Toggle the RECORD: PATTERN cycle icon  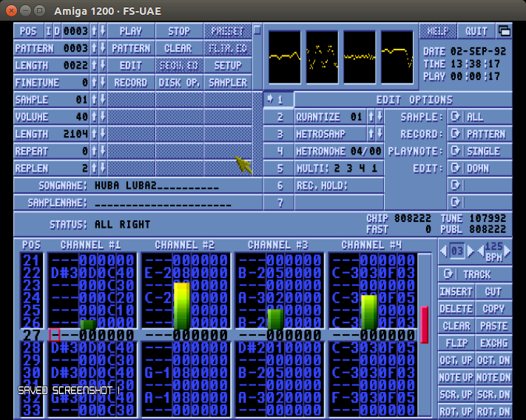point(456,134)
